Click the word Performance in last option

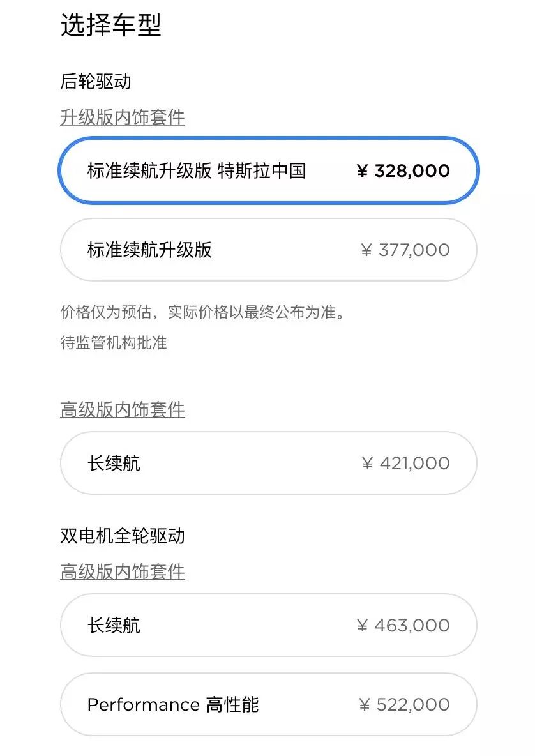[x=143, y=705]
